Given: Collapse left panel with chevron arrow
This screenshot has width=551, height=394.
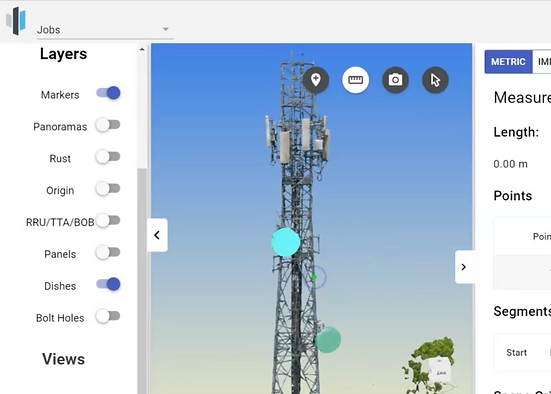Looking at the screenshot, I should coord(157,235).
